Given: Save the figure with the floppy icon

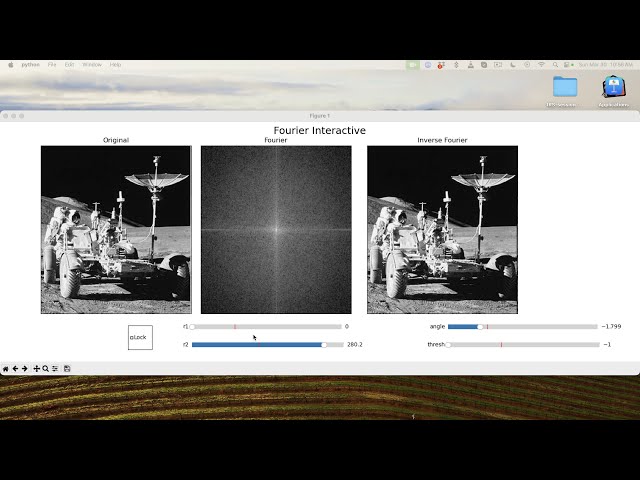Looking at the screenshot, I should point(67,369).
